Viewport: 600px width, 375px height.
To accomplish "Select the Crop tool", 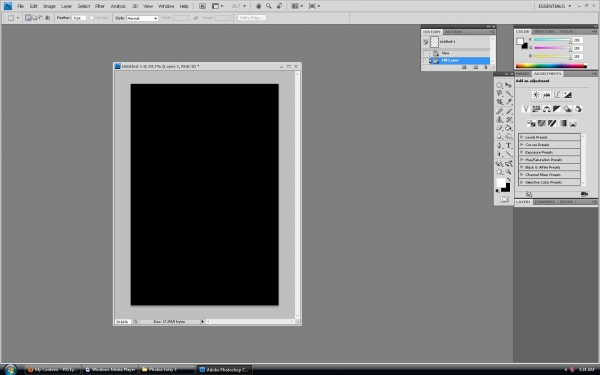I will tap(499, 102).
